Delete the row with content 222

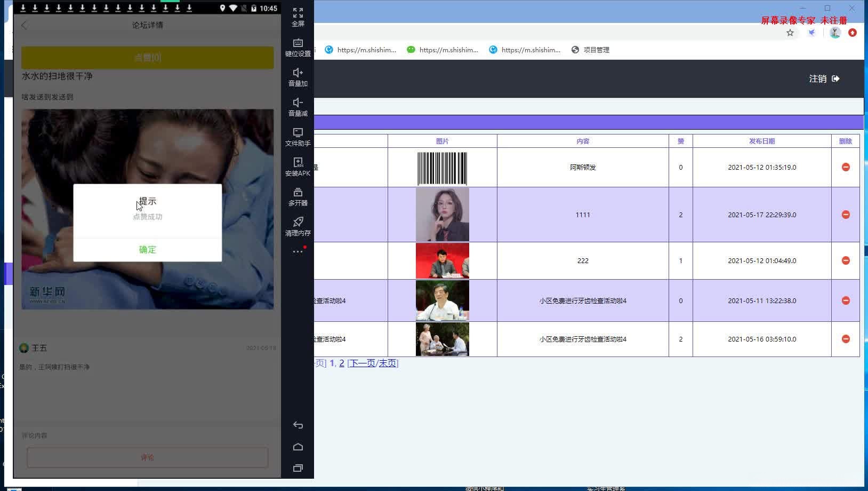[x=846, y=260]
